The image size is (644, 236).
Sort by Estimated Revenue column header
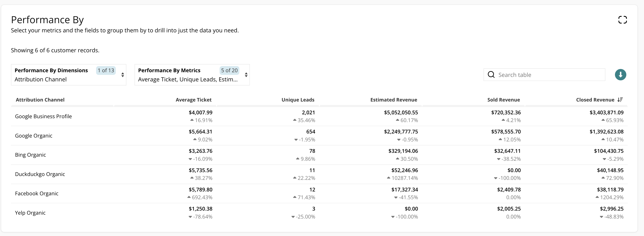pos(394,100)
